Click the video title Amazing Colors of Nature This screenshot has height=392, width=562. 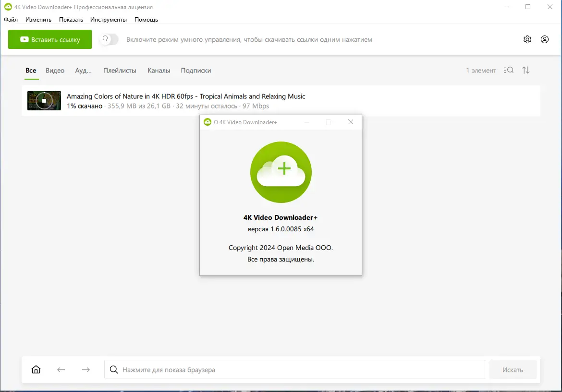(x=186, y=96)
